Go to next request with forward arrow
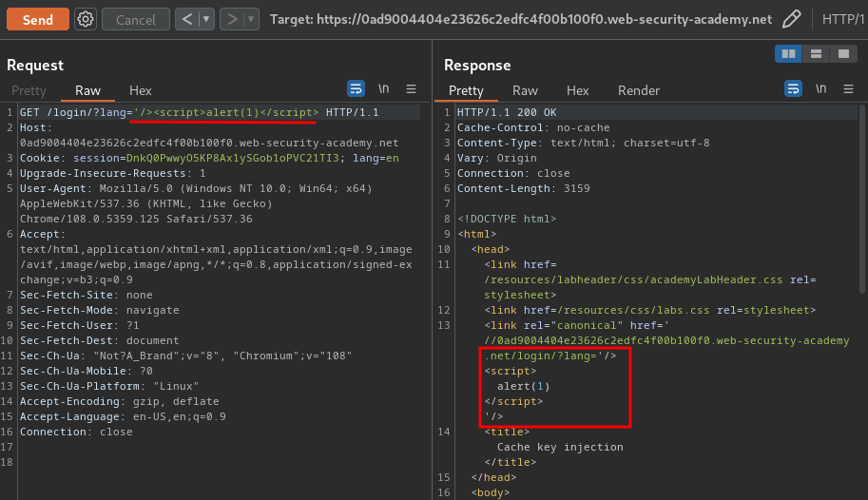This screenshot has width=868, height=500. click(x=233, y=19)
